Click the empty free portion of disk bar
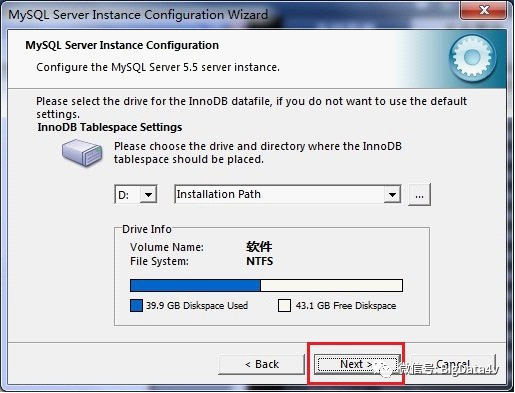The height and width of the screenshot is (393, 515). 331,286
